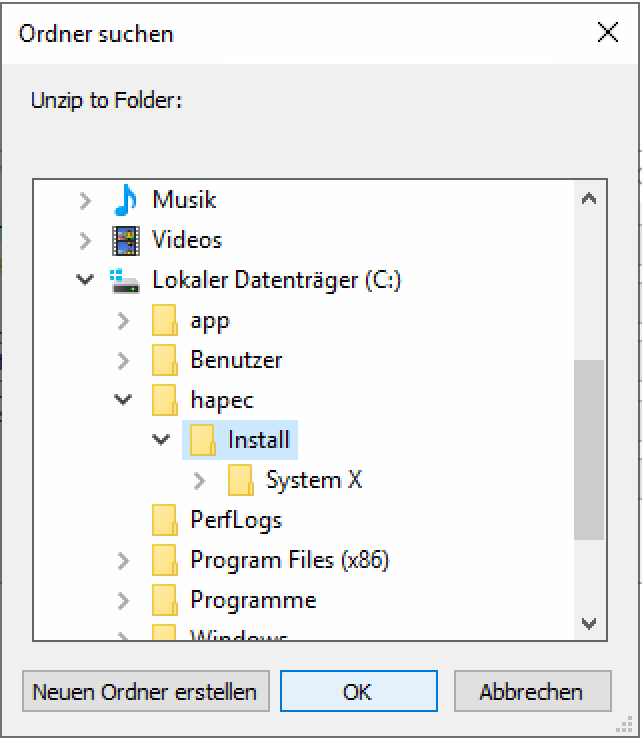Select the Programme folder label

click(x=253, y=600)
